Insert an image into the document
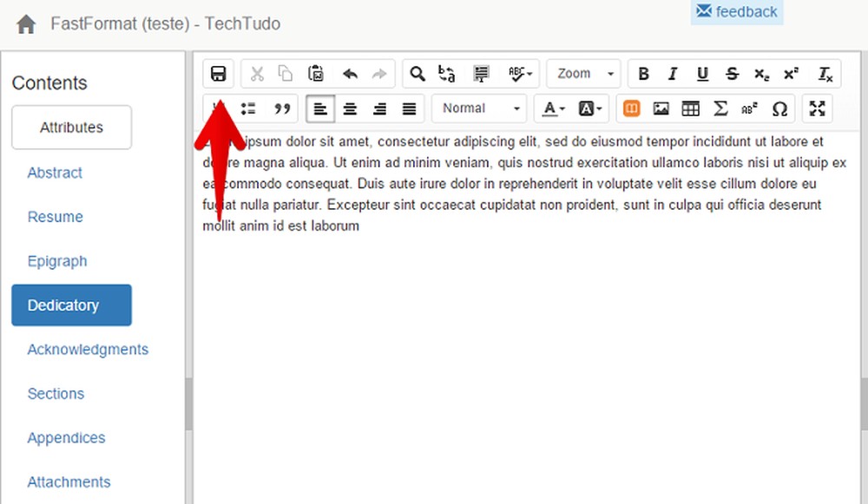This screenshot has height=504, width=868. [661, 108]
